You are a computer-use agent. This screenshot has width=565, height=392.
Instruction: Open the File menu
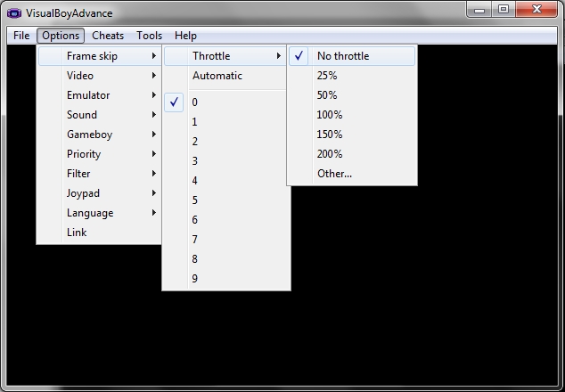click(x=21, y=36)
